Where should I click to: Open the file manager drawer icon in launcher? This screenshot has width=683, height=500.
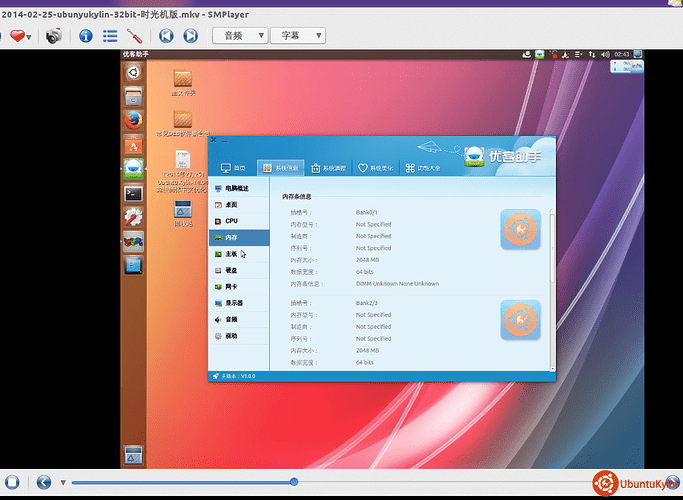pyautogui.click(x=133, y=96)
